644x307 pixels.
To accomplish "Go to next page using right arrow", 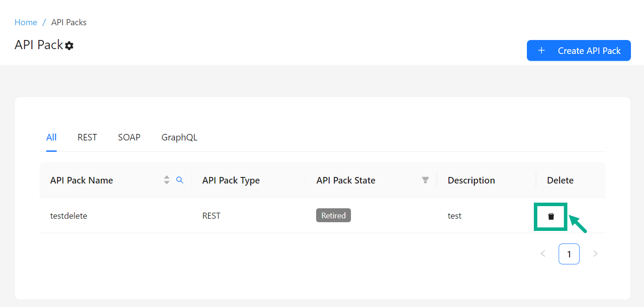I will [595, 254].
